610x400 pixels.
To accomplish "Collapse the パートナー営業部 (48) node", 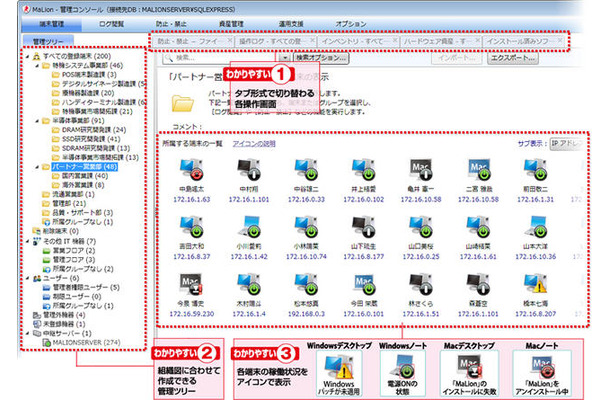I will [x=37, y=167].
